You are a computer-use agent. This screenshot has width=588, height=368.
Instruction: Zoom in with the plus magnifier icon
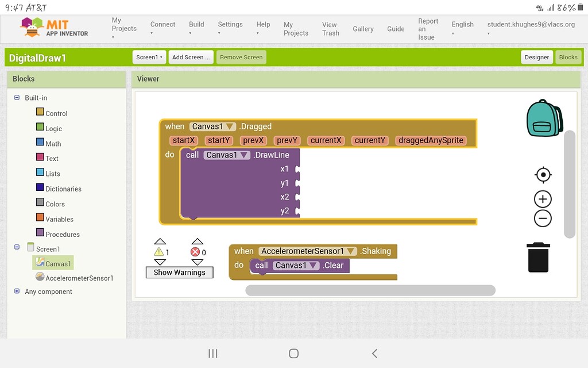[x=542, y=198]
